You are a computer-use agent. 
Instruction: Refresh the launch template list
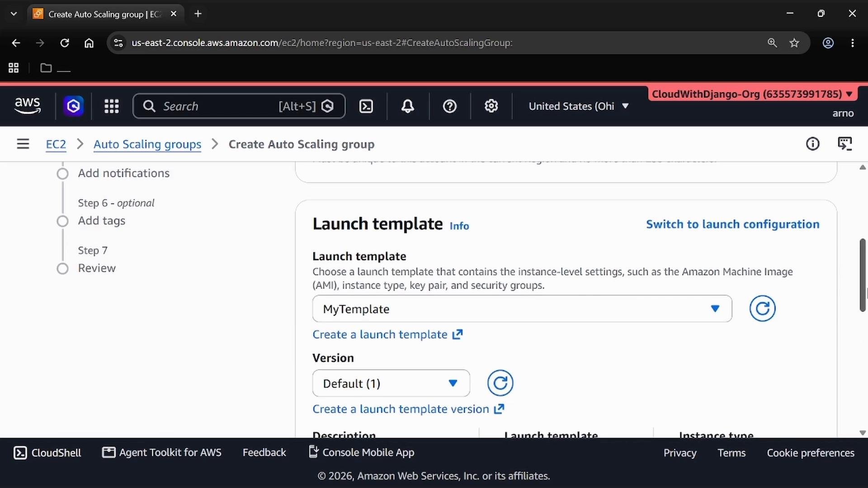(x=762, y=309)
